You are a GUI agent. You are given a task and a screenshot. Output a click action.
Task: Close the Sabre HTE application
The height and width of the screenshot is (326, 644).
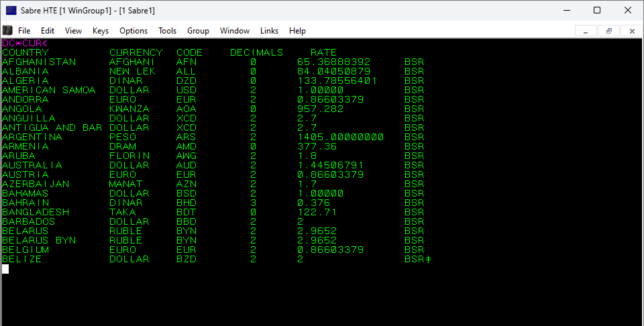coord(627,10)
